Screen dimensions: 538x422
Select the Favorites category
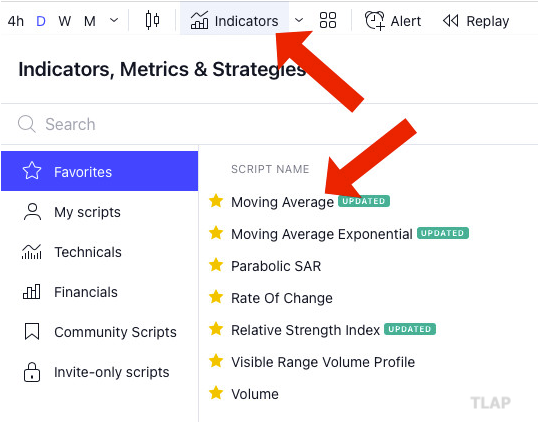pos(100,171)
